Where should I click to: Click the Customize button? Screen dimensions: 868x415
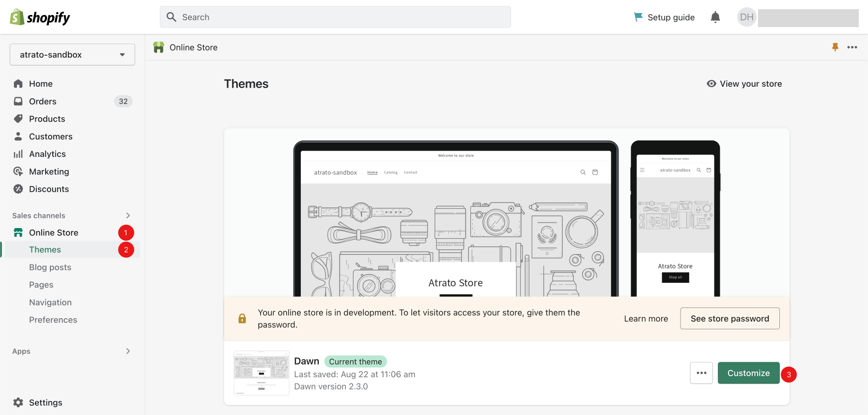(749, 373)
